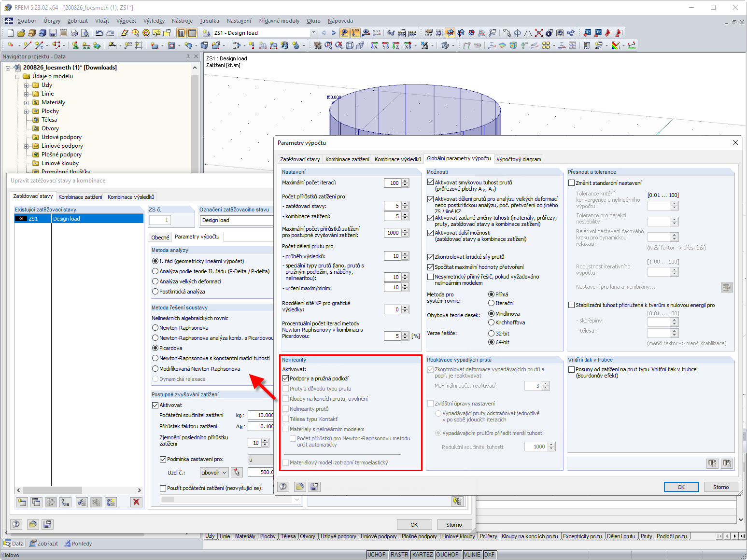Image resolution: width=747 pixels, height=560 pixels.
Task: Click the undo arrow in the main toolbar
Action: [x=99, y=33]
